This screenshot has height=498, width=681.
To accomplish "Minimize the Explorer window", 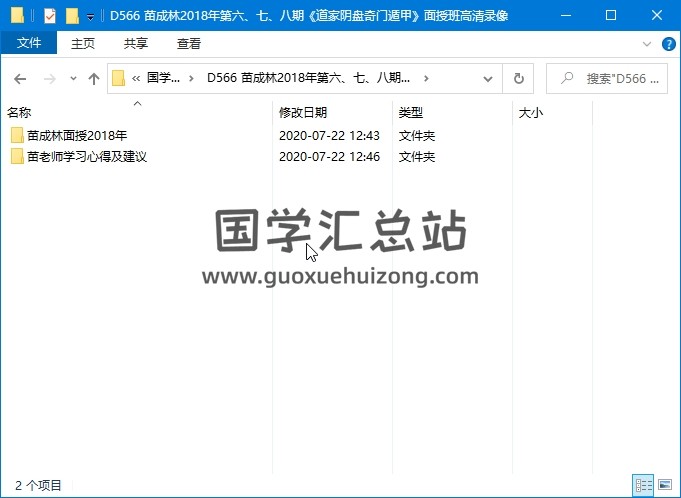I will click(x=565, y=16).
